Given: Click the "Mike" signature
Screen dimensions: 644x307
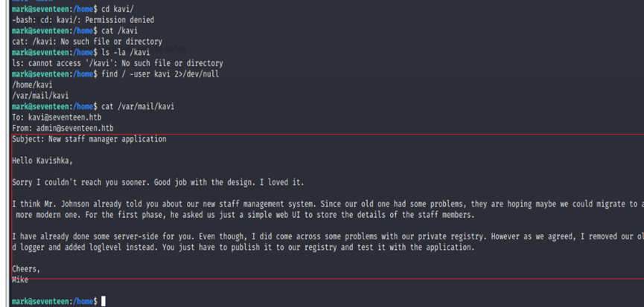Looking at the screenshot, I should click(22, 279).
